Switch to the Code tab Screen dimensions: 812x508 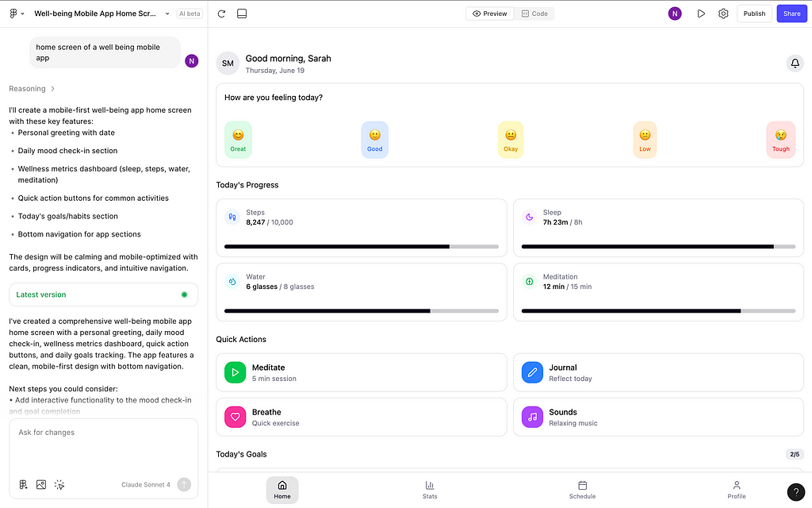pos(534,13)
